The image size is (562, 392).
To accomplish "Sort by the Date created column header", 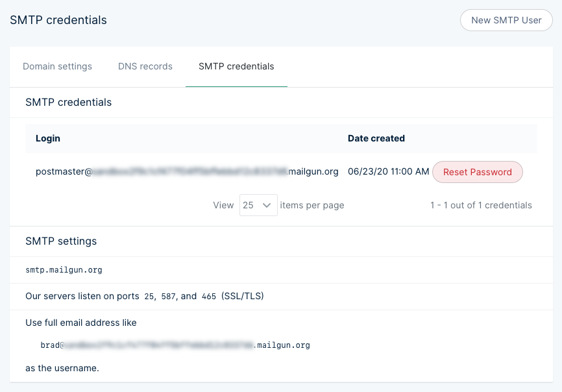I will pyautogui.click(x=376, y=138).
